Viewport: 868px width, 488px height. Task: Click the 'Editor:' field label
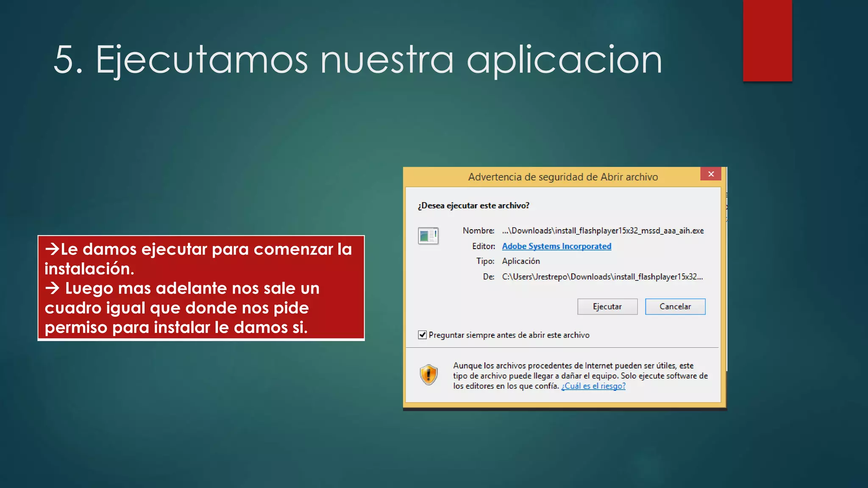pos(483,246)
